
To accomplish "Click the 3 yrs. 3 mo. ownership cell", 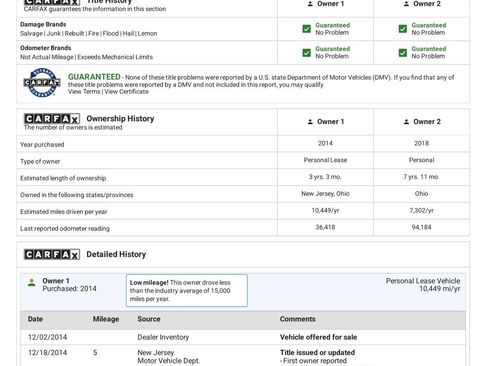I will click(x=325, y=177).
